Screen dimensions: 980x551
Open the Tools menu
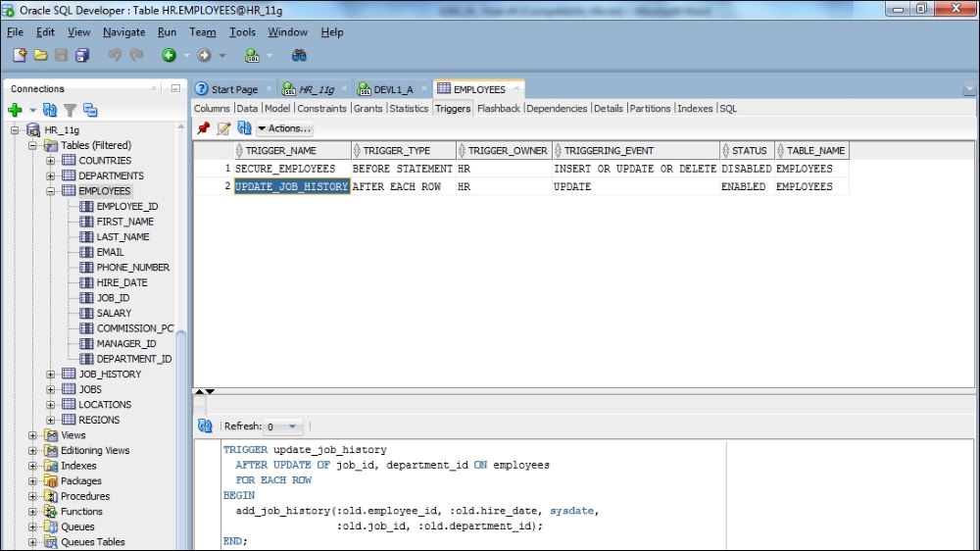pos(242,32)
